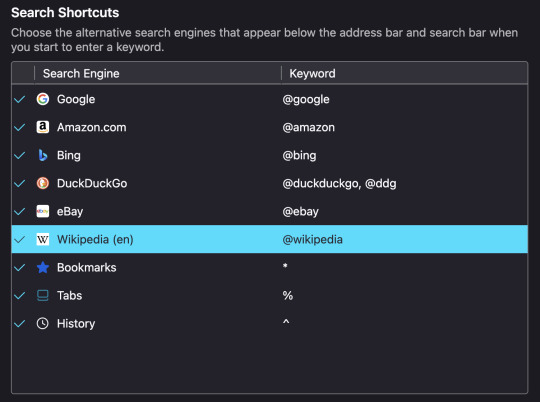Click the DuckDuckGo logo icon
The height and width of the screenshot is (402, 540).
[x=43, y=183]
